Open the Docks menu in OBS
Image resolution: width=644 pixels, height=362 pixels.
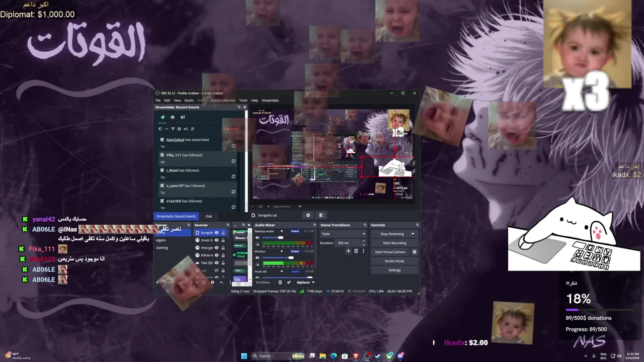(189, 101)
